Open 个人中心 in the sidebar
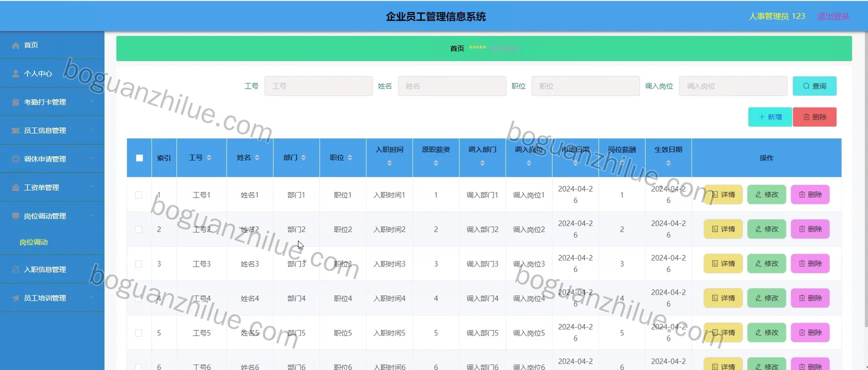 point(52,73)
